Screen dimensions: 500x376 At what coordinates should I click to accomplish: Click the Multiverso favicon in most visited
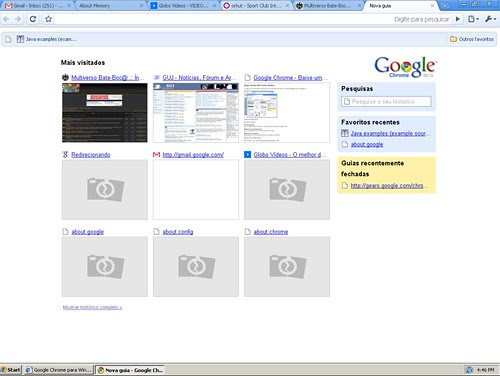(x=65, y=78)
